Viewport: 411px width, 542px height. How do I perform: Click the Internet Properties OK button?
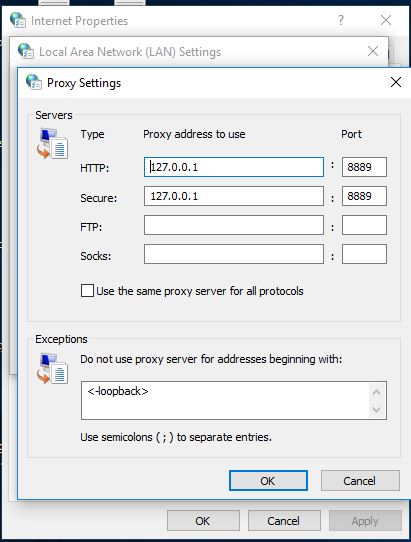coord(203,521)
